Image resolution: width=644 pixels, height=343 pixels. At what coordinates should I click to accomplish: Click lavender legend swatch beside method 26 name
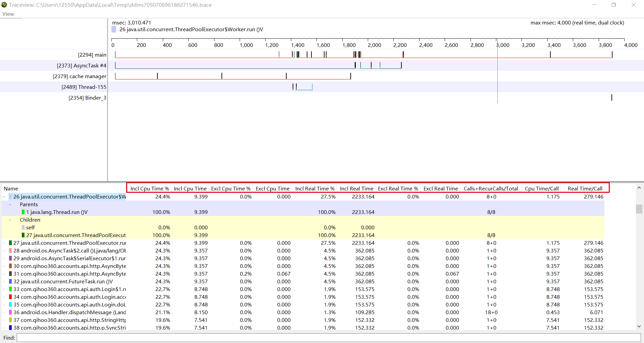(114, 30)
